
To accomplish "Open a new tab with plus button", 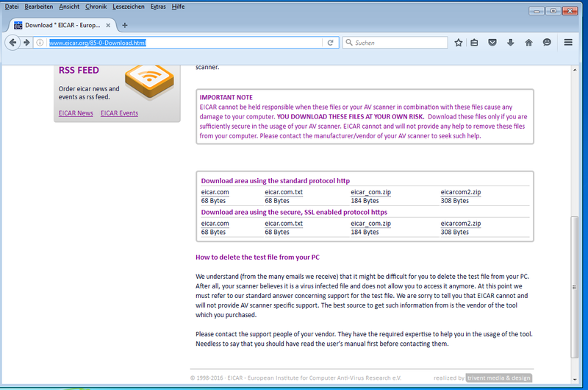I will (x=124, y=24).
